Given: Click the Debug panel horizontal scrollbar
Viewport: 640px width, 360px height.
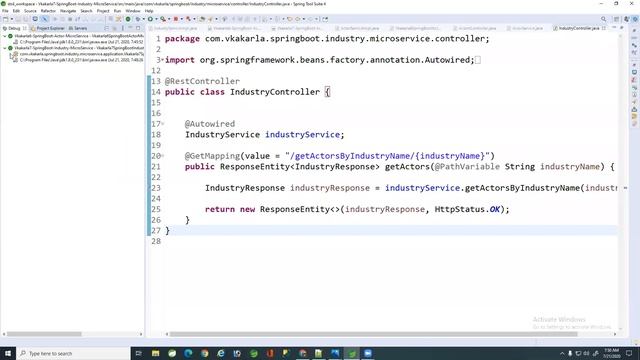Looking at the screenshot, I should (44, 334).
